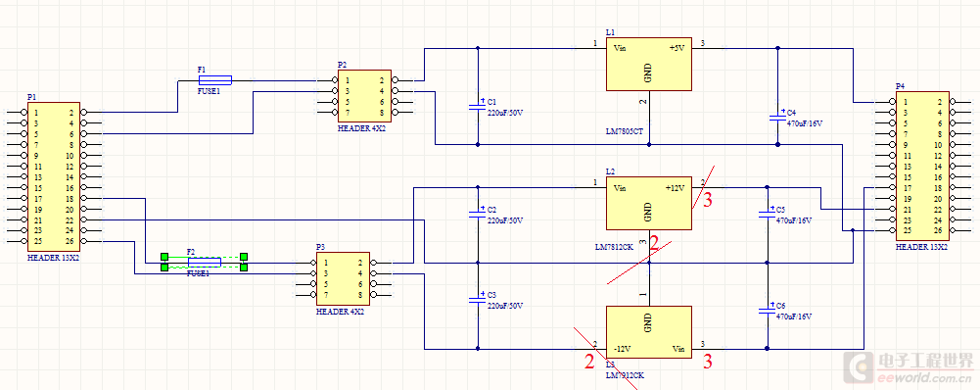Select capacitor C5 symbol
Viewport: 980px width, 390px height.
tap(767, 214)
